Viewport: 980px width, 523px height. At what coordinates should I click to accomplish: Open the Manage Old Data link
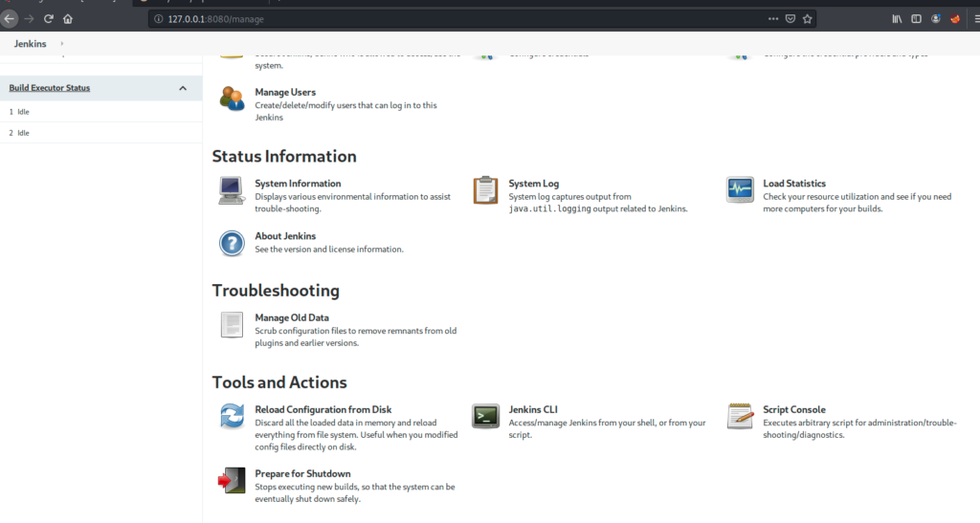click(292, 317)
